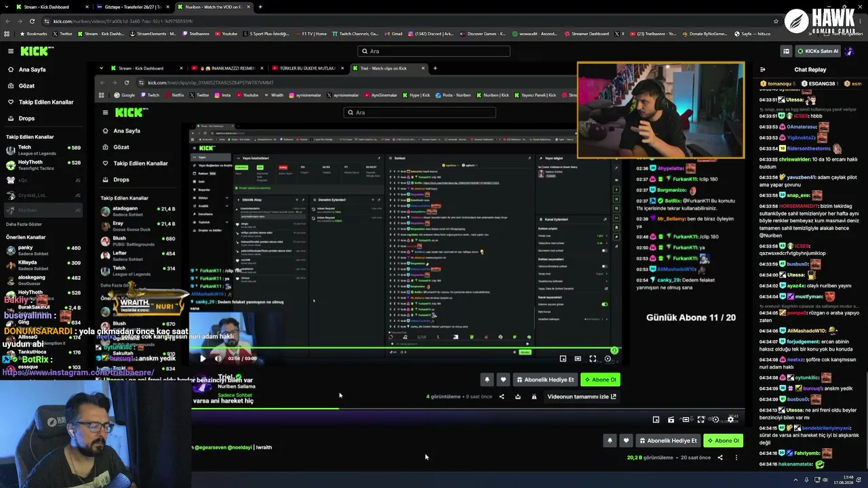Image resolution: width=868 pixels, height=488 pixels.
Task: Open Ana Sayfa in the outer Kick sidebar
Action: point(32,70)
